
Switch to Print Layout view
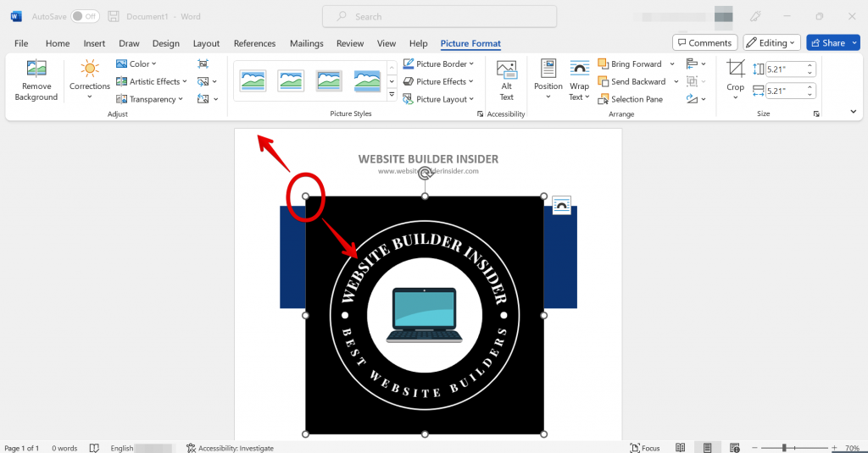(x=705, y=448)
